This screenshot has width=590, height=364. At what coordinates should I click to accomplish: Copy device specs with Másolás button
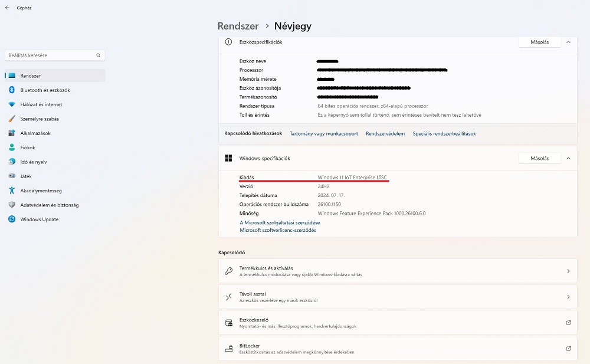coord(540,42)
